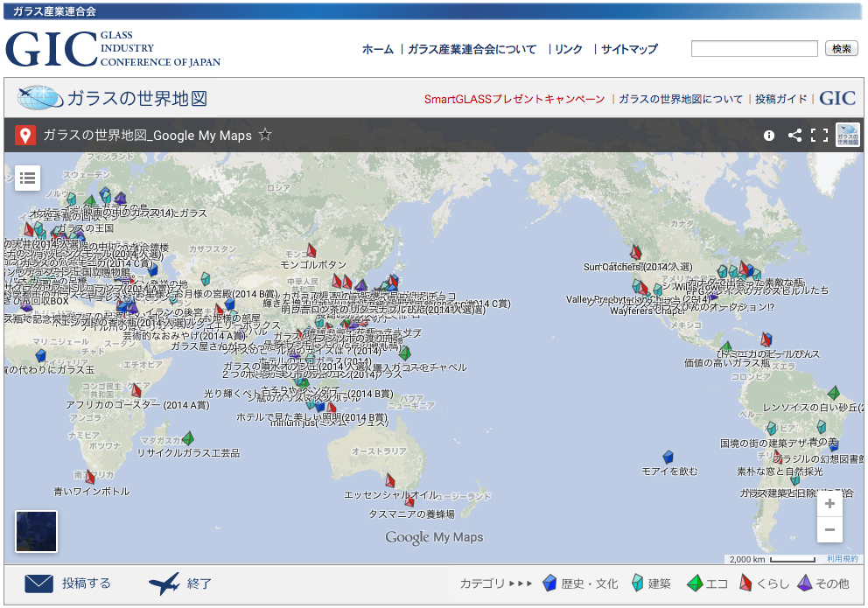Click the モンゴルボタン red marker
The height and width of the screenshot is (608, 868).
(311, 250)
